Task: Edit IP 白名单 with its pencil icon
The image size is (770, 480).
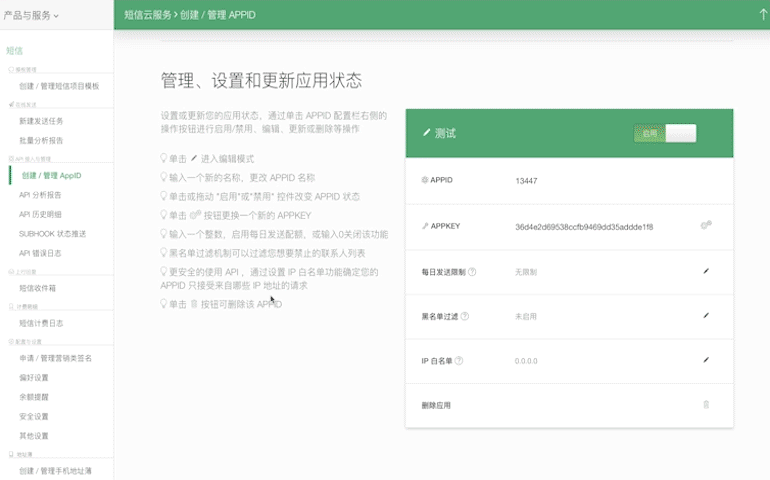Action: click(706, 360)
